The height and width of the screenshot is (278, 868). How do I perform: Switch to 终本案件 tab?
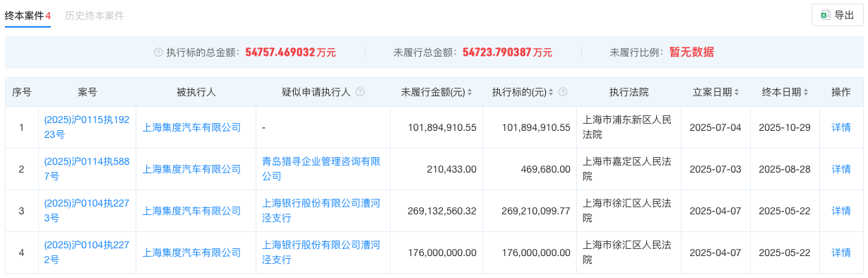pos(28,15)
